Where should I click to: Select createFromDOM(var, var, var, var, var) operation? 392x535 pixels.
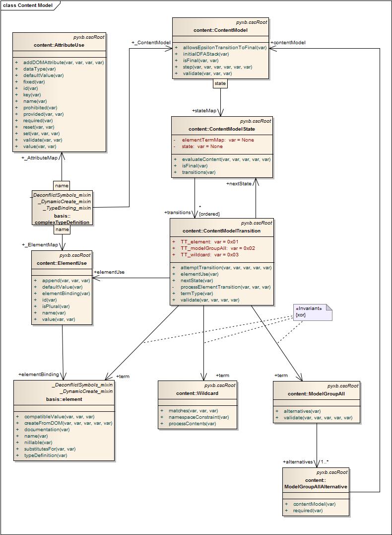click(68, 423)
